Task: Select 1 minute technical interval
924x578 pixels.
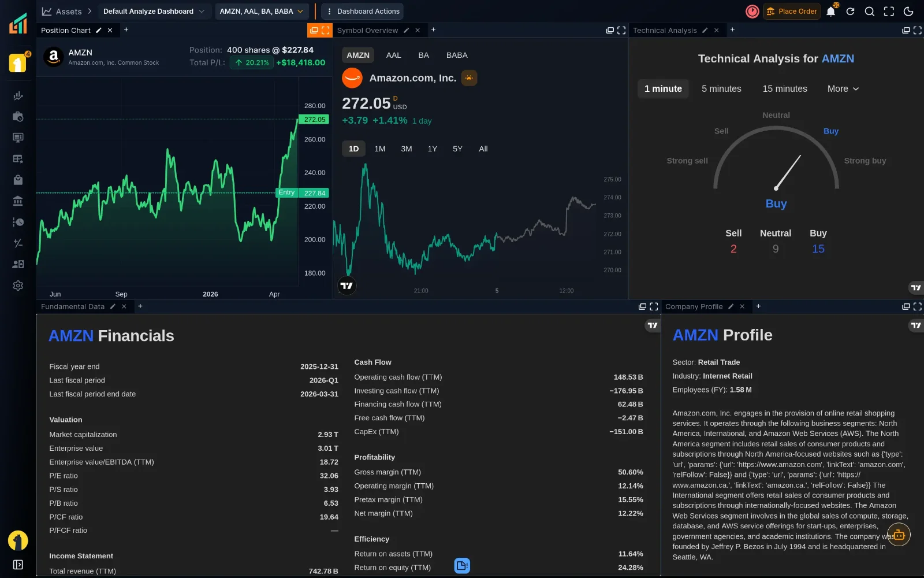Action: point(663,88)
